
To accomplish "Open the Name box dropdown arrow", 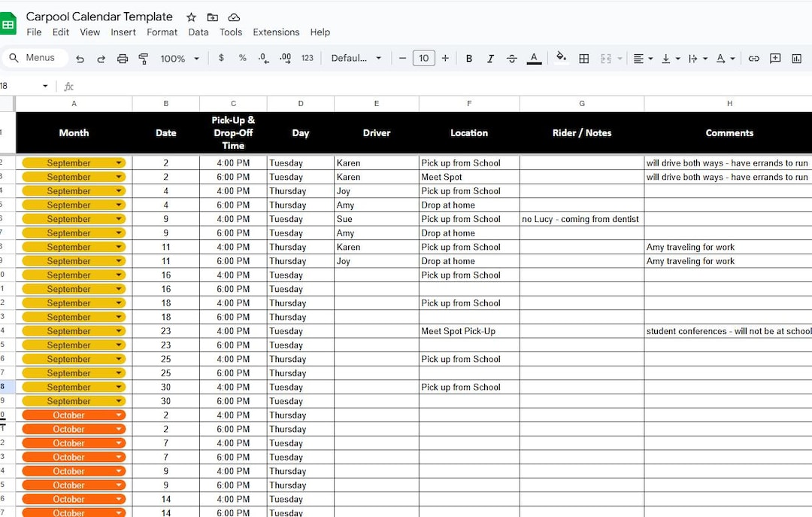I will [45, 86].
